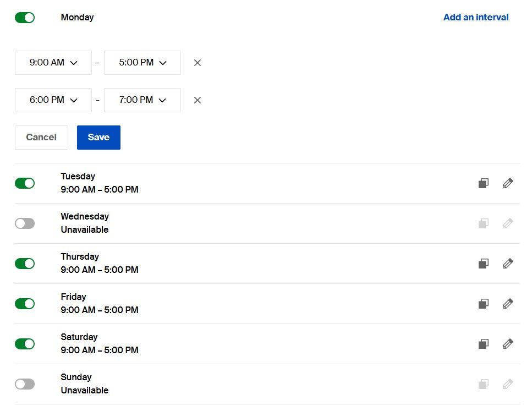
Task: Open the 6:00 PM time selector
Action: coord(53,100)
